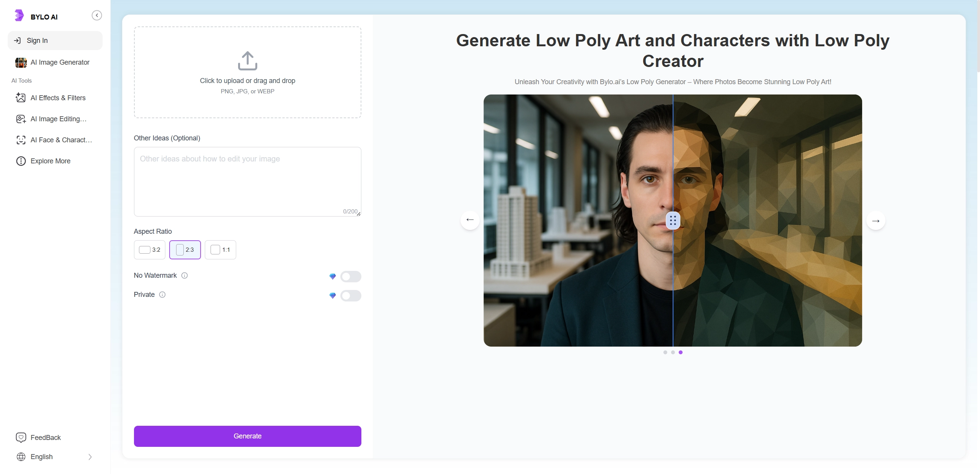Enable the No Watermark toggle
Image resolution: width=980 pixels, height=474 pixels.
350,277
